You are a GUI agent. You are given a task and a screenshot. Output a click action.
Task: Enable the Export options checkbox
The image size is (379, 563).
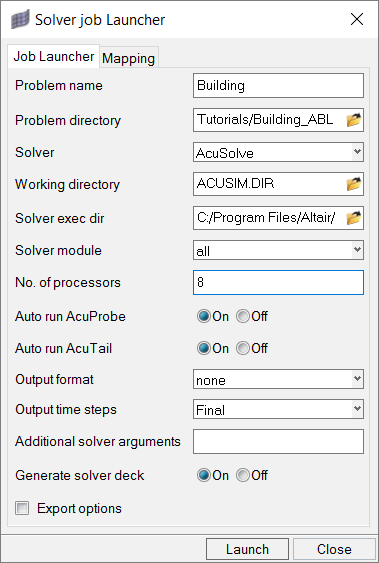(22, 508)
